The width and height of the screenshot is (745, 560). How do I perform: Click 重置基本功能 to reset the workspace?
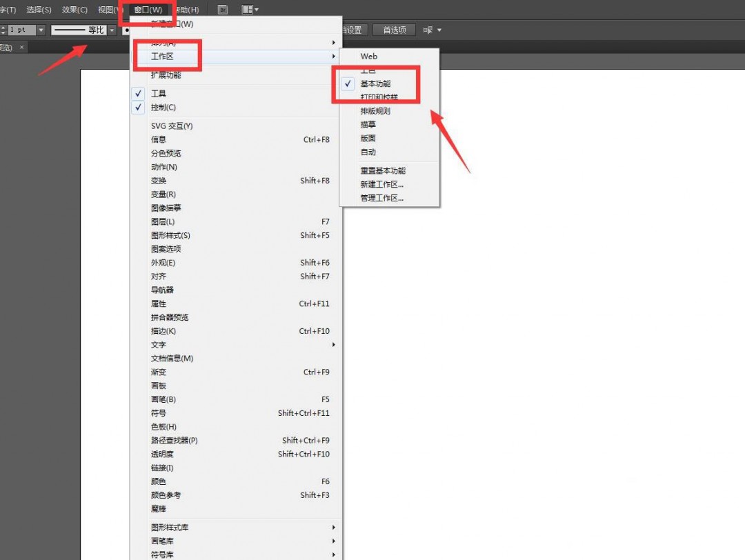click(x=383, y=170)
